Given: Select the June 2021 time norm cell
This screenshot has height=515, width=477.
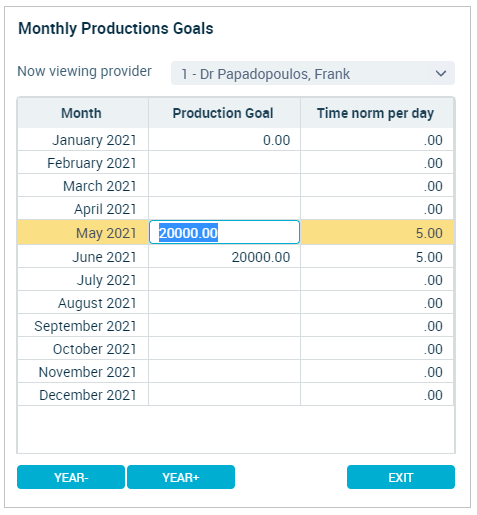Looking at the screenshot, I should 377,257.
